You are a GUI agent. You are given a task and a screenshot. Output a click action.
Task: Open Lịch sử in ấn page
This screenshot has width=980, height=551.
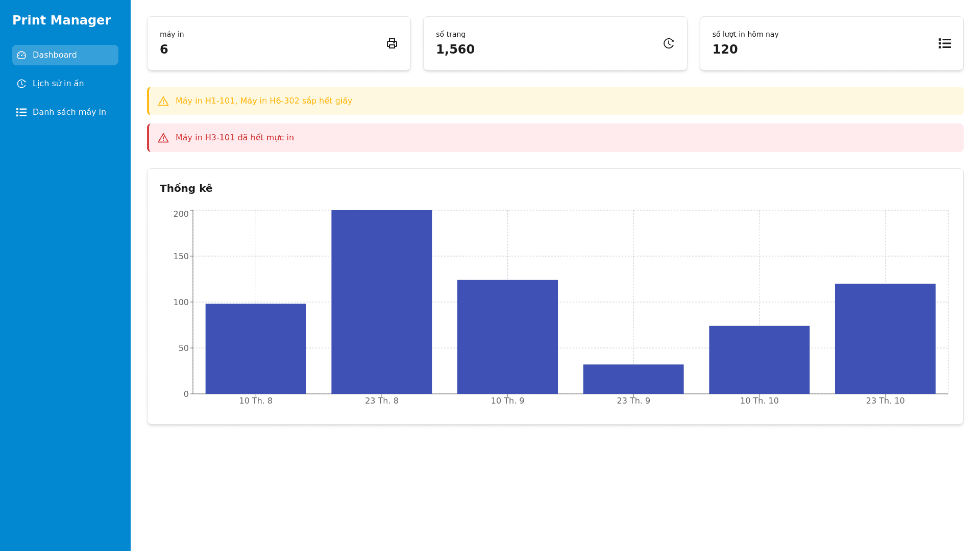pos(58,84)
